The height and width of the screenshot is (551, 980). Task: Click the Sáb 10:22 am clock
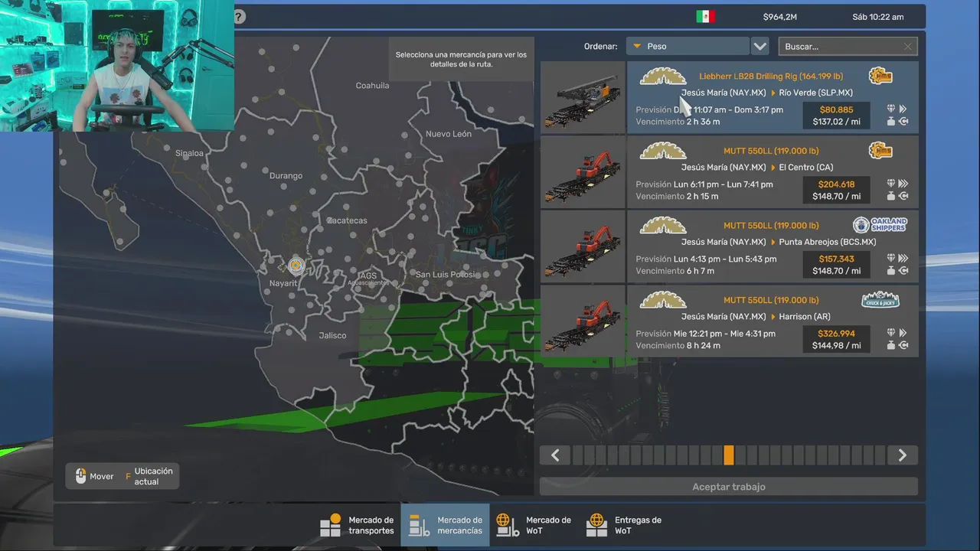[878, 17]
